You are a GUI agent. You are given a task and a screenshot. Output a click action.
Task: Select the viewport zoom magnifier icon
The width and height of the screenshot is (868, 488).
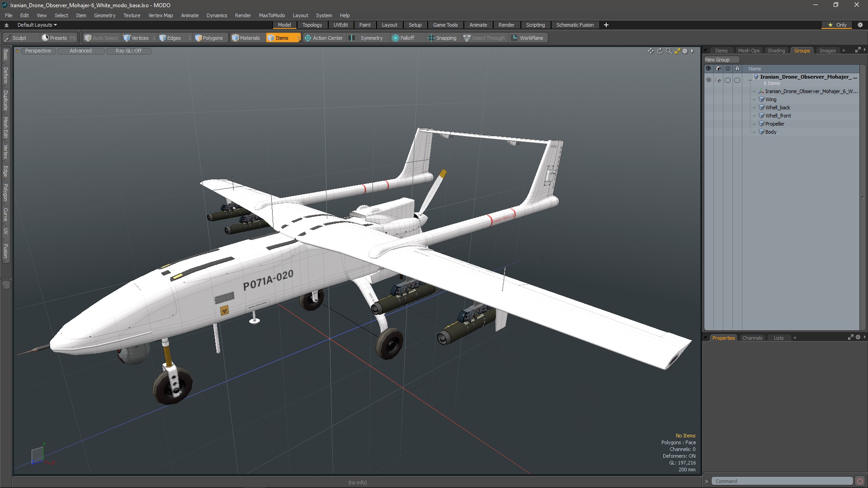(669, 51)
